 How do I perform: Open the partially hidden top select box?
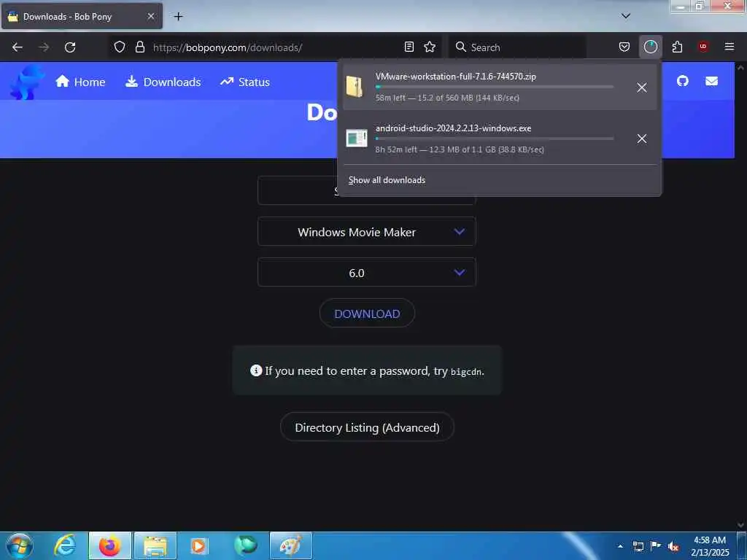pyautogui.click(x=298, y=190)
